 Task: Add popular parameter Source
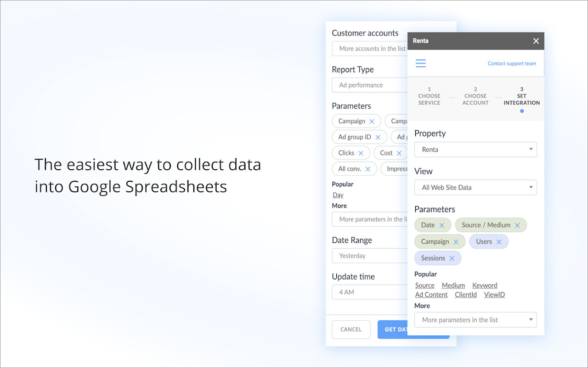425,285
